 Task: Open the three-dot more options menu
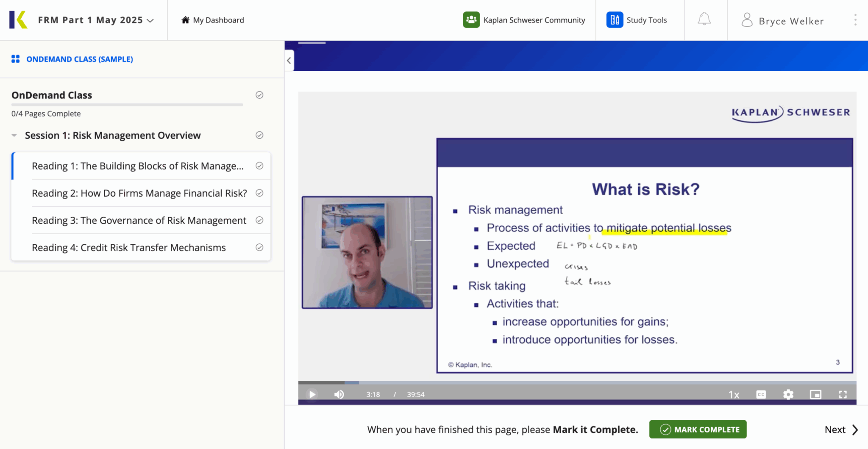click(855, 20)
